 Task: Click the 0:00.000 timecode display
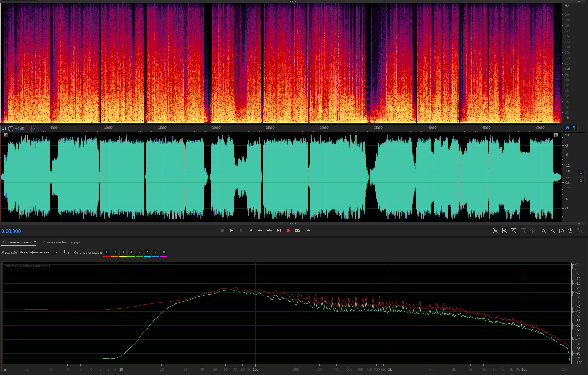[x=11, y=231]
